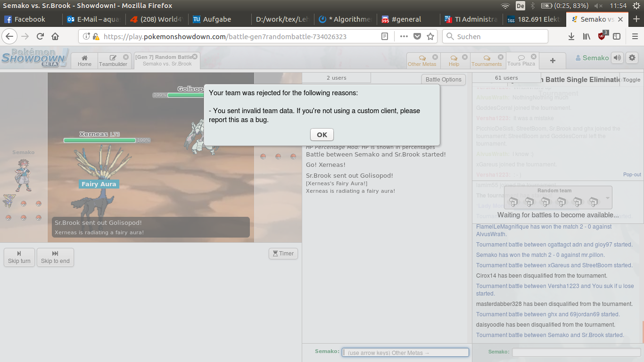Open session menu gear in top bar
This screenshot has height=362, width=644.
[636, 6]
